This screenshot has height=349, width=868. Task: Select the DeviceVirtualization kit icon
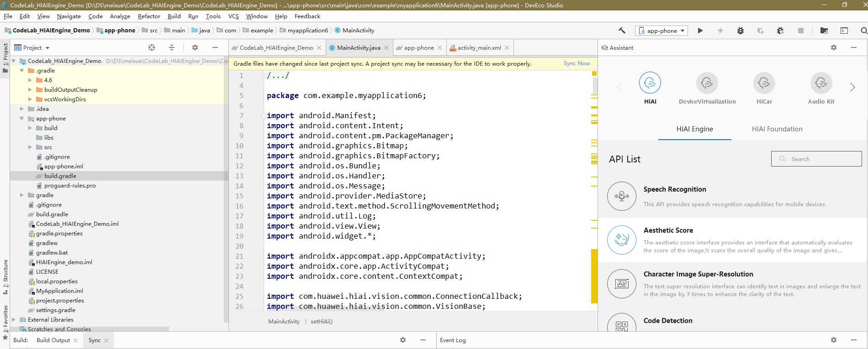coord(707,83)
